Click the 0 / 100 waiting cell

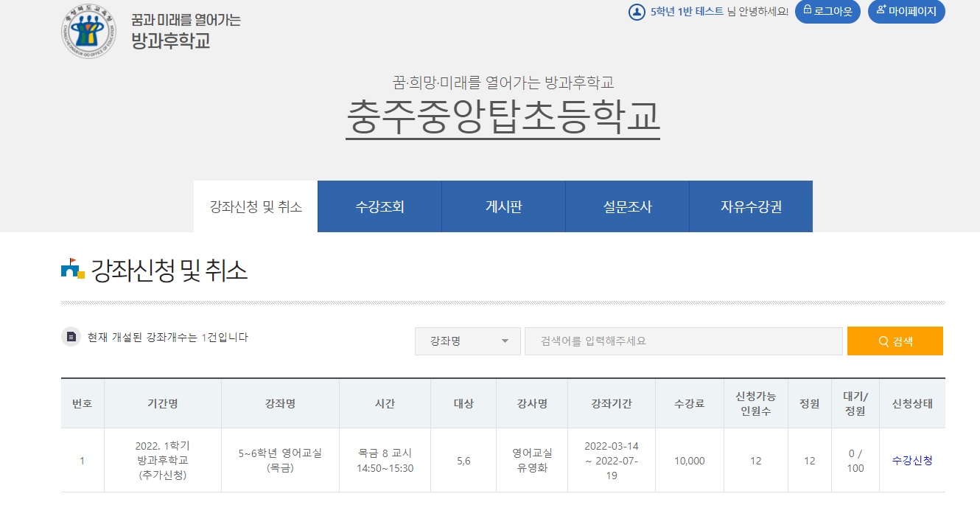point(855,461)
